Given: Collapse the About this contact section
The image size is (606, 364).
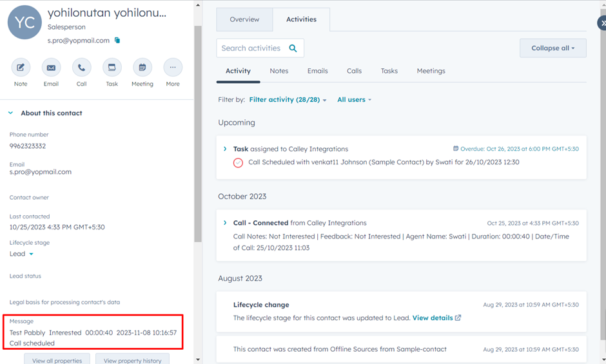Looking at the screenshot, I should (x=10, y=113).
